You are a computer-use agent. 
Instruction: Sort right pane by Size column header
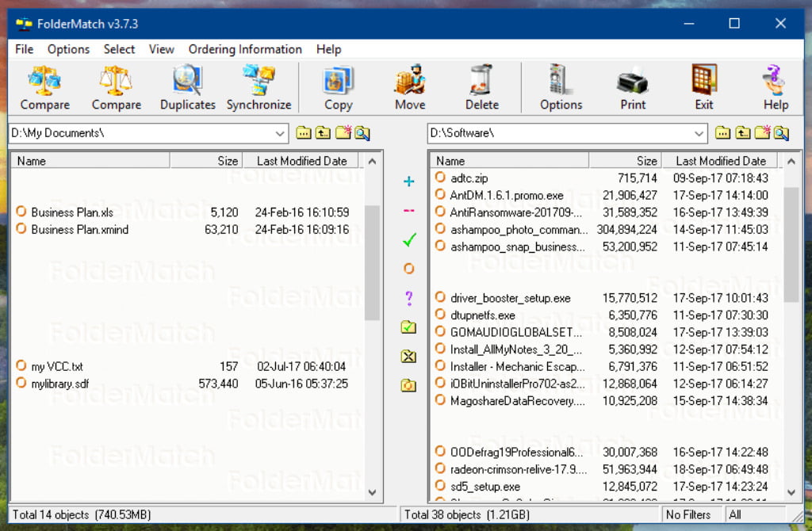[625, 161]
